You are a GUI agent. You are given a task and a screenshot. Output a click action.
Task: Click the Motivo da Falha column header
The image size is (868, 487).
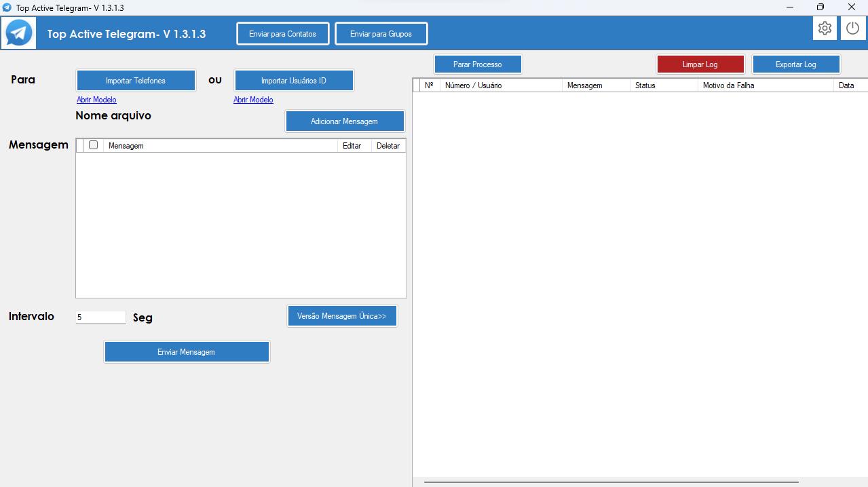pyautogui.click(x=766, y=85)
